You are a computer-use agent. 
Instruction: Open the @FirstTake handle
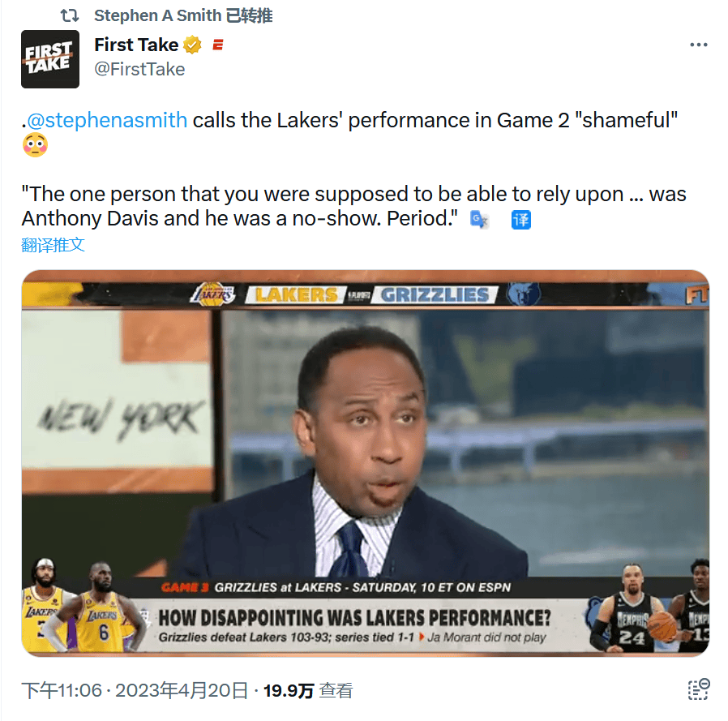click(139, 69)
